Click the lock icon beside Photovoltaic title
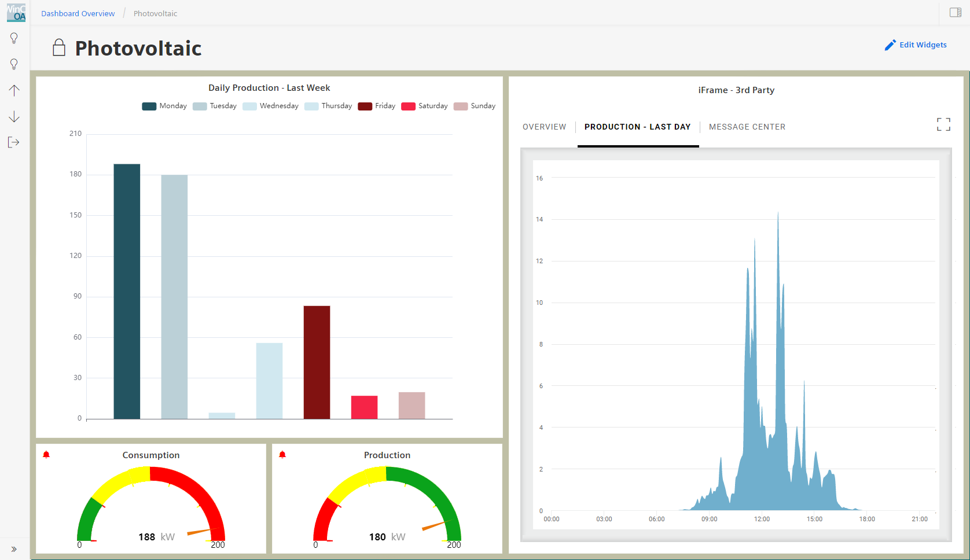 (x=59, y=47)
